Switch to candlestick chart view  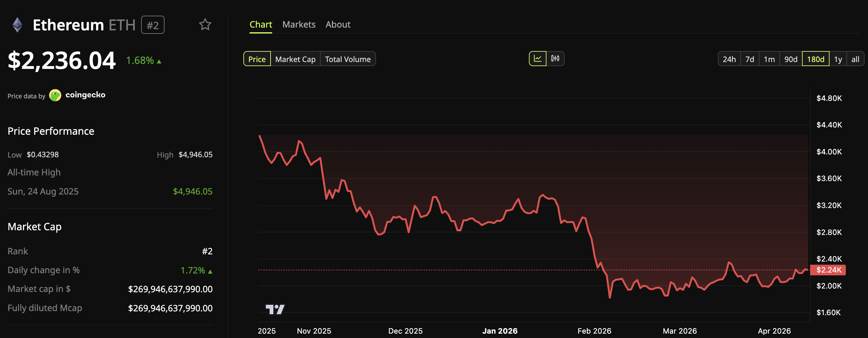555,58
